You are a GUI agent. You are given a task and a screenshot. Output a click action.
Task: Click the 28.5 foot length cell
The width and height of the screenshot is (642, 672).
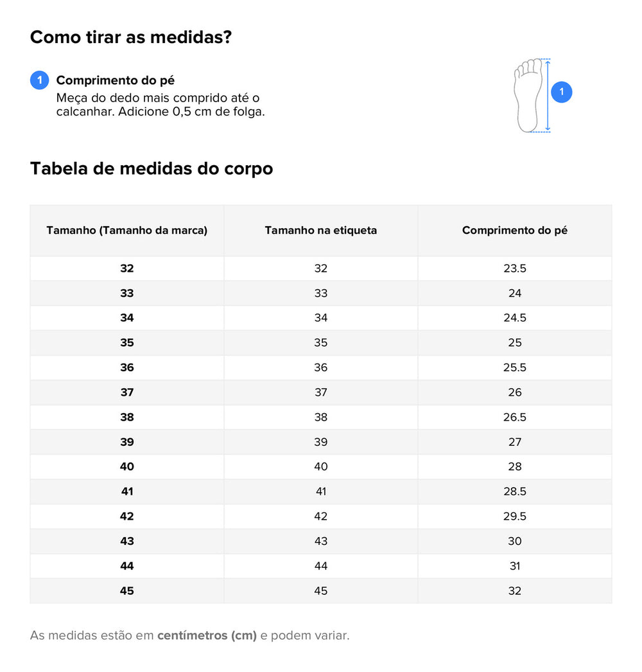pos(515,491)
